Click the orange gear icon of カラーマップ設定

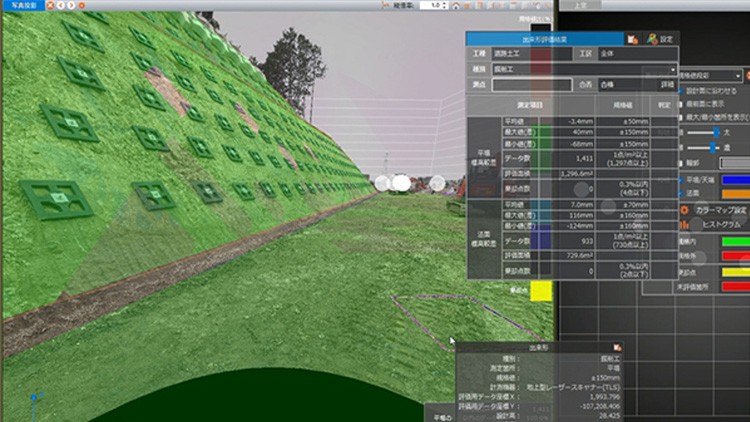tap(684, 210)
